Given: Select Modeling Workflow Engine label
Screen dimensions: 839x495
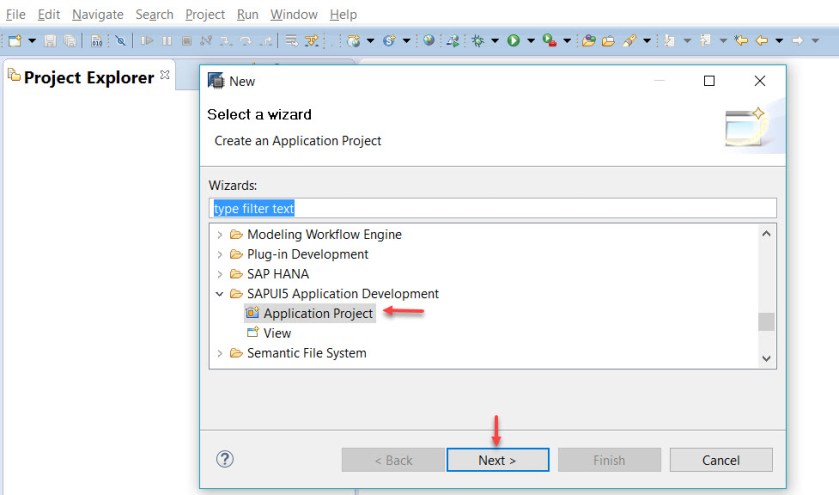Looking at the screenshot, I should (324, 235).
